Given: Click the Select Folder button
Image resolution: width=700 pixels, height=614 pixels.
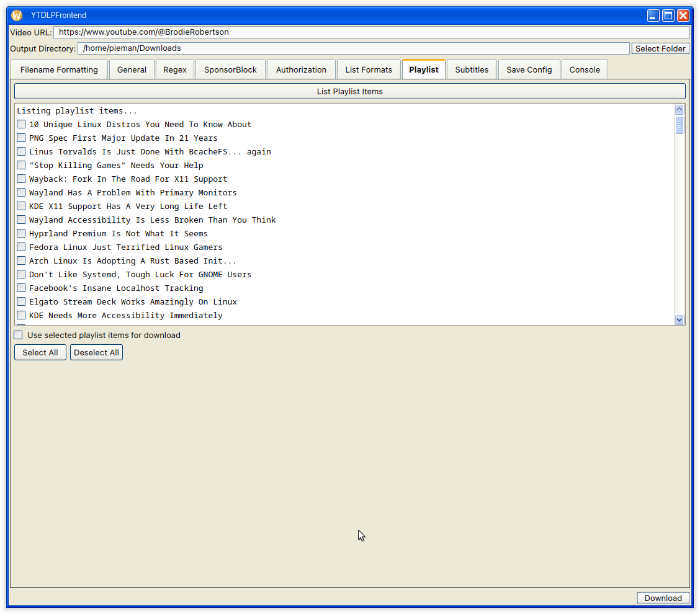Looking at the screenshot, I should 660,48.
